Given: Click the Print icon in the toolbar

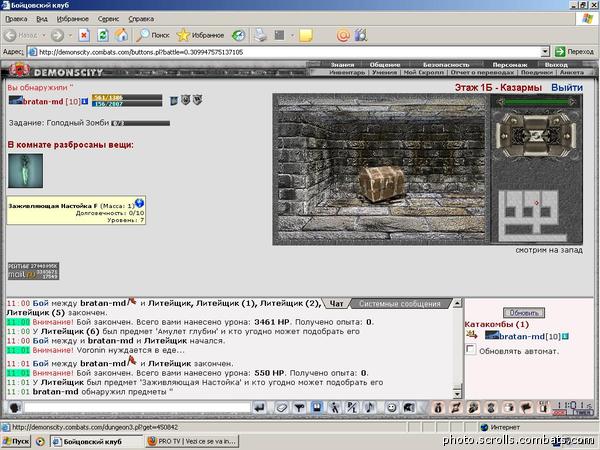Looking at the screenshot, I should coord(261,35).
